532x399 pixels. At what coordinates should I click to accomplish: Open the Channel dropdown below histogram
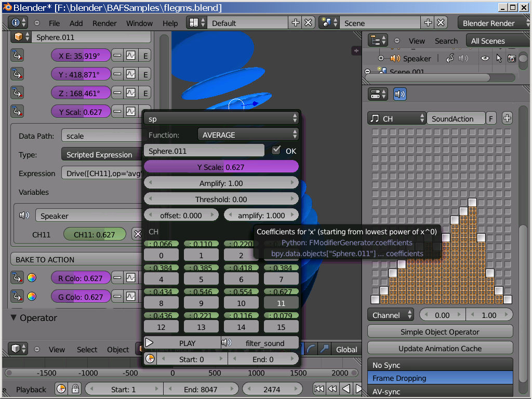pyautogui.click(x=391, y=314)
